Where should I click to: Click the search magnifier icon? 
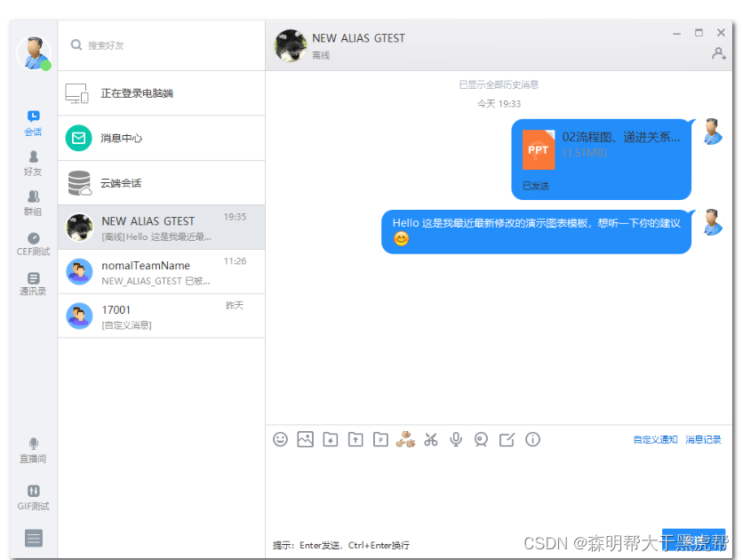pyautogui.click(x=76, y=45)
